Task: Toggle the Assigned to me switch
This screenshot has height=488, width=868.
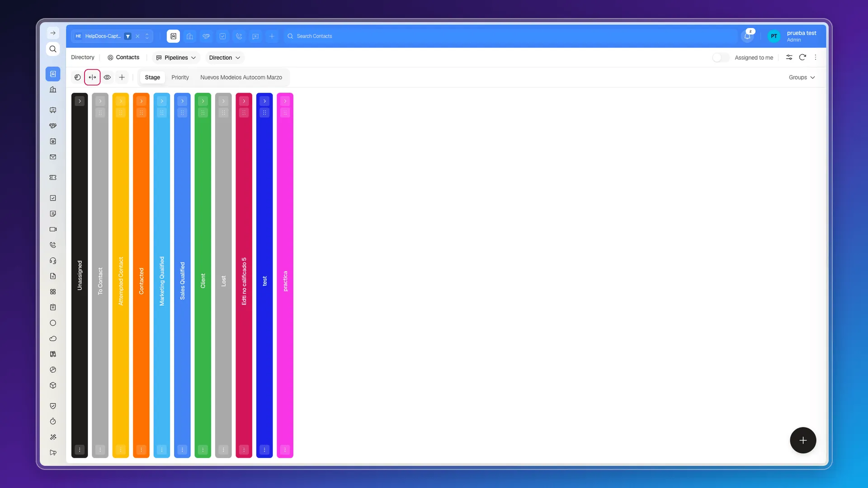Action: pyautogui.click(x=721, y=57)
